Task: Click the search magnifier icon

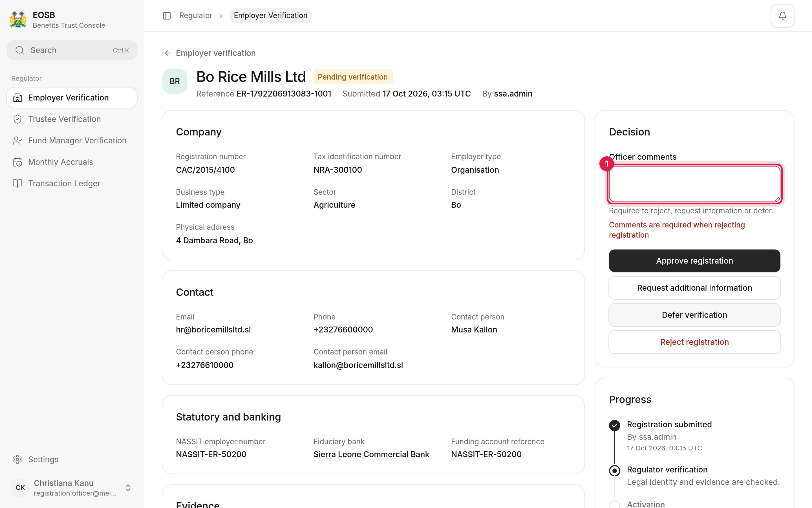Action: point(20,51)
